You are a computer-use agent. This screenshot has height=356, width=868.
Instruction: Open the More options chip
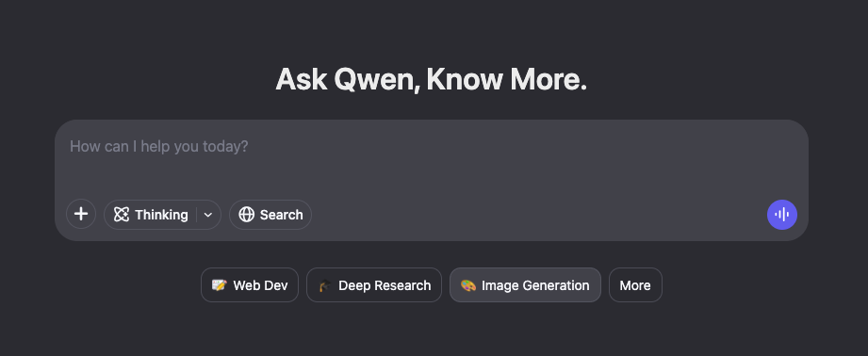[x=635, y=285]
